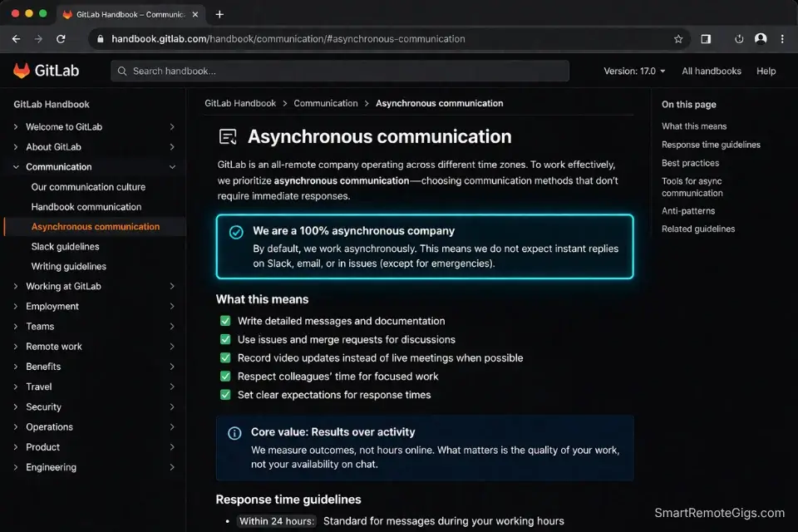Open All handbooks in top navigation
The width and height of the screenshot is (798, 532).
point(712,71)
